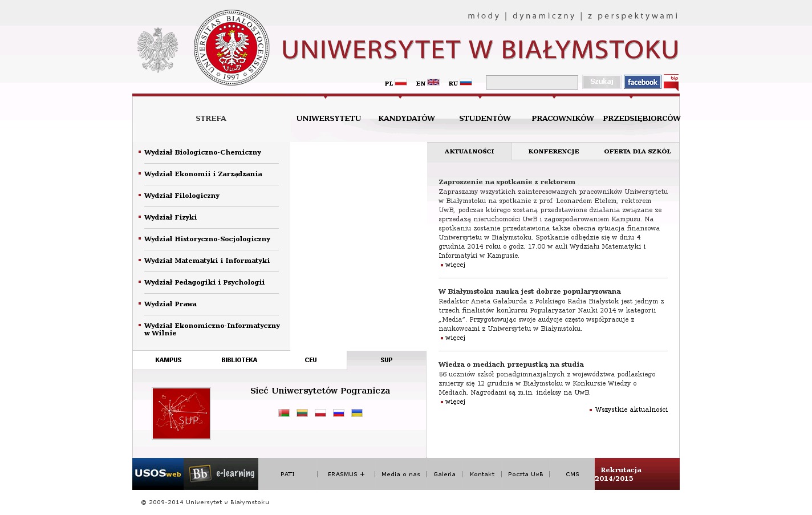This screenshot has width=812, height=515.
Task: Open the USOSweb logo link
Action: point(158,474)
